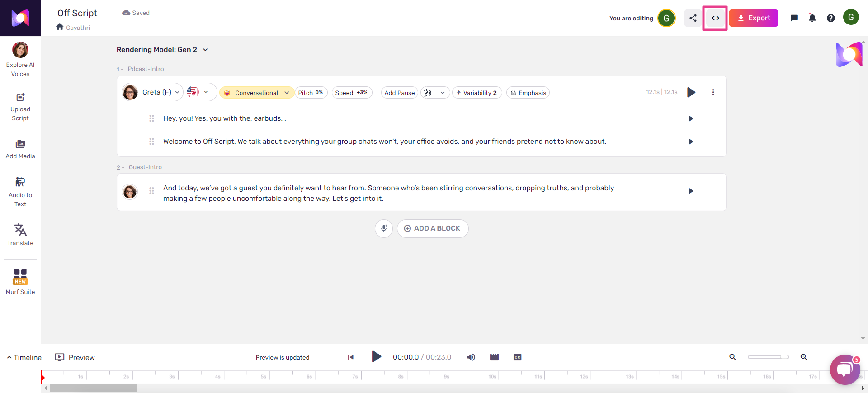
Task: Open Explore AI Voices panel
Action: pos(20,59)
